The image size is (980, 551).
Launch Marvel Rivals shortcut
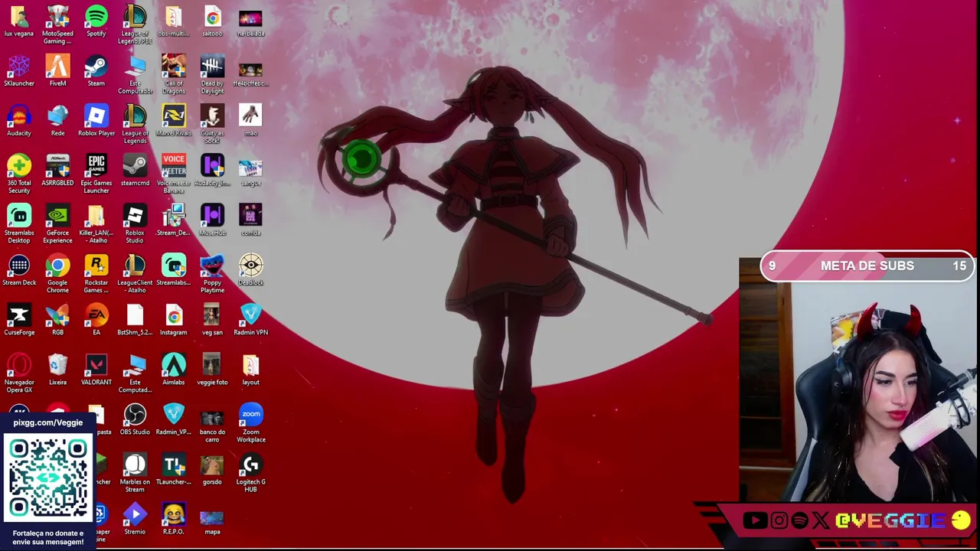(173, 120)
